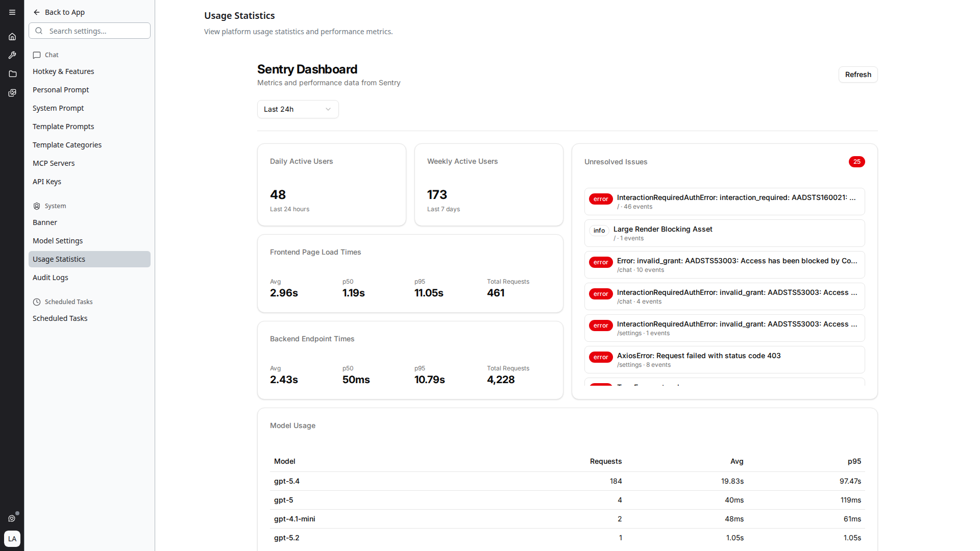
Task: Click the Weekly Active Users value 173
Action: pyautogui.click(x=437, y=195)
